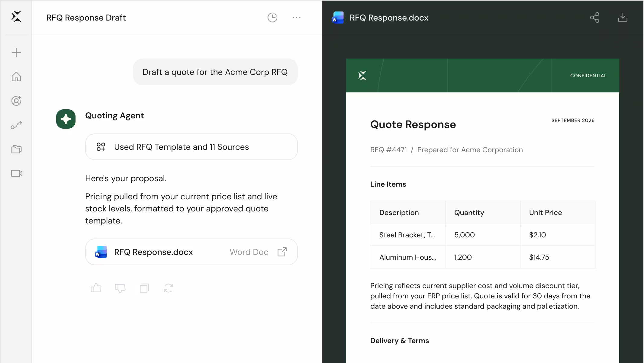The width and height of the screenshot is (644, 363).
Task: Regenerate the agent response
Action: [x=169, y=288]
